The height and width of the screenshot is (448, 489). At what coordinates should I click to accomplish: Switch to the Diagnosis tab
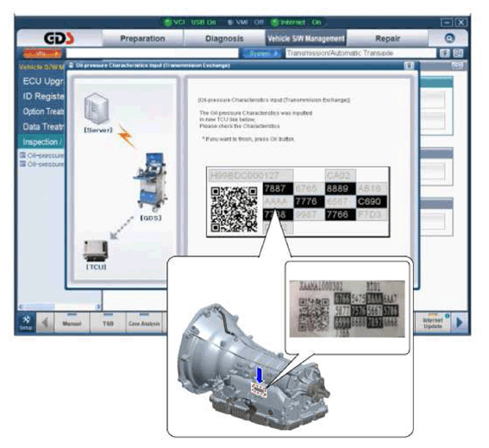224,38
